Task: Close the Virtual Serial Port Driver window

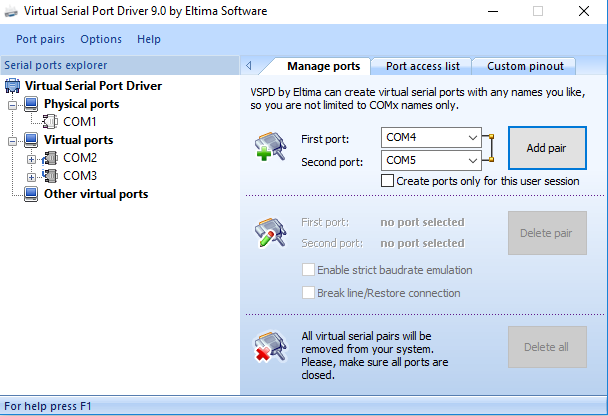Action: (x=584, y=11)
